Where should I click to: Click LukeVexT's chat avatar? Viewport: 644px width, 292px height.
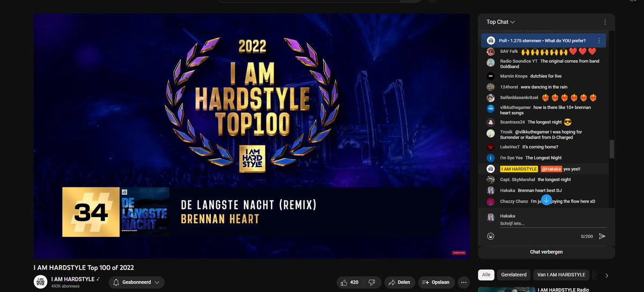point(491,147)
